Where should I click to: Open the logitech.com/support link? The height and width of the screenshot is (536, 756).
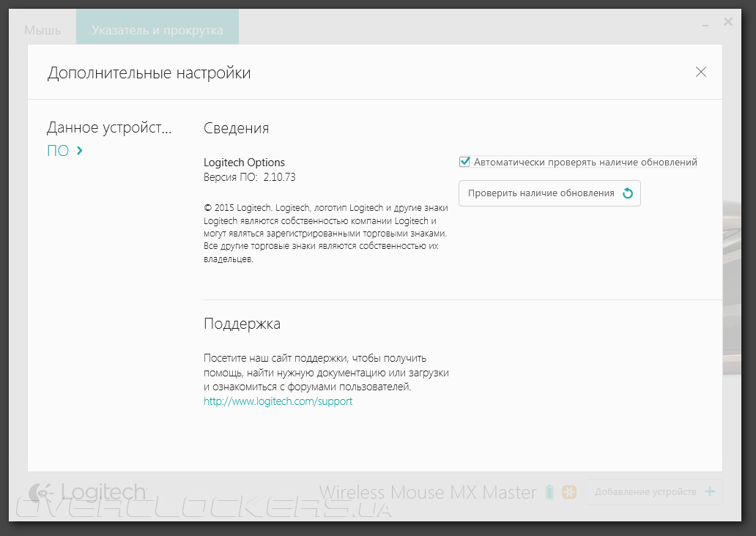coord(278,401)
